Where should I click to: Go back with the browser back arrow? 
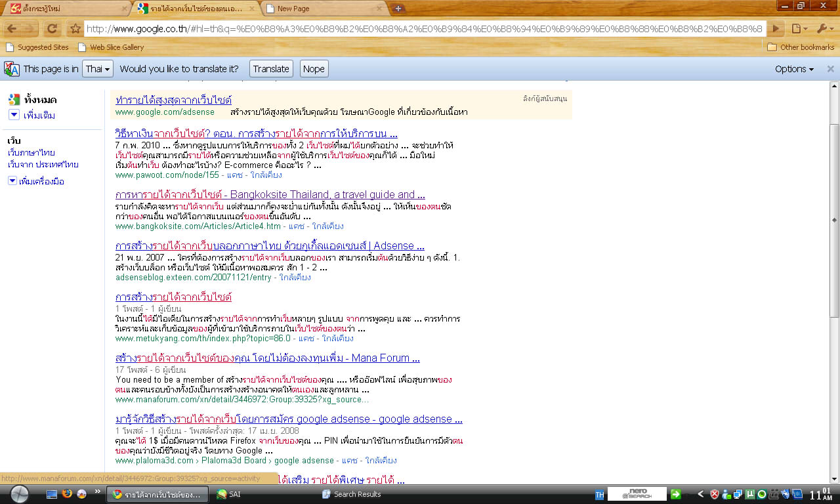pos(12,29)
